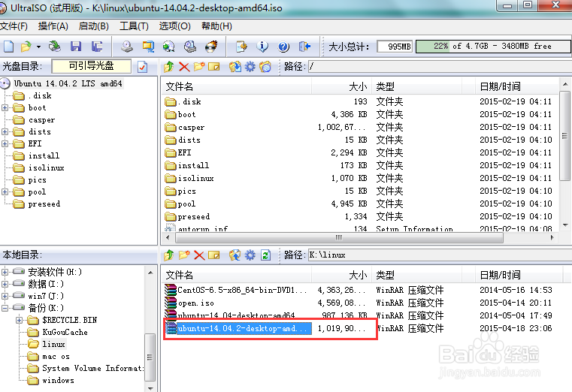The image size is (572, 392).
Task: Click the boot properties checkmark icon
Action: tap(142, 67)
